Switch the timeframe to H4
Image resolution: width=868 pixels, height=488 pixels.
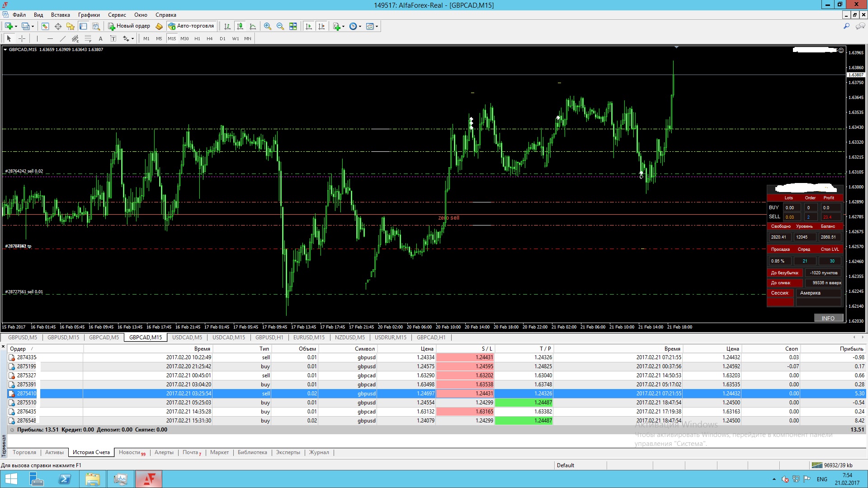(x=210, y=38)
